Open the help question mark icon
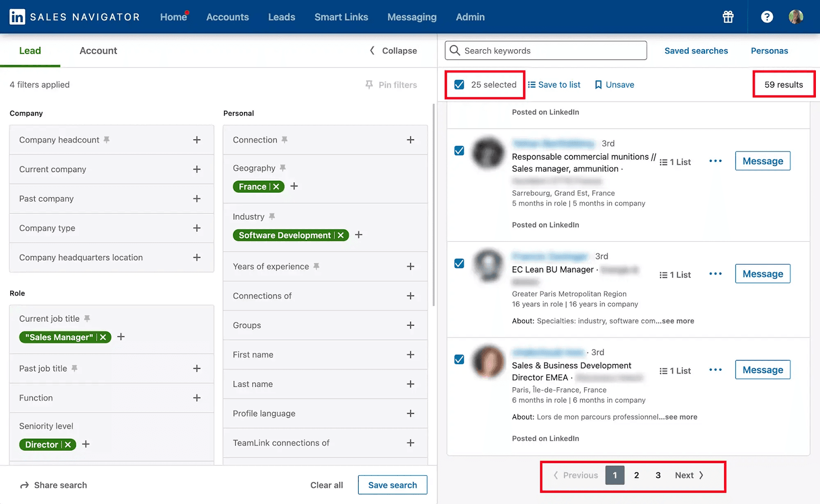The width and height of the screenshot is (820, 504). [x=767, y=17]
